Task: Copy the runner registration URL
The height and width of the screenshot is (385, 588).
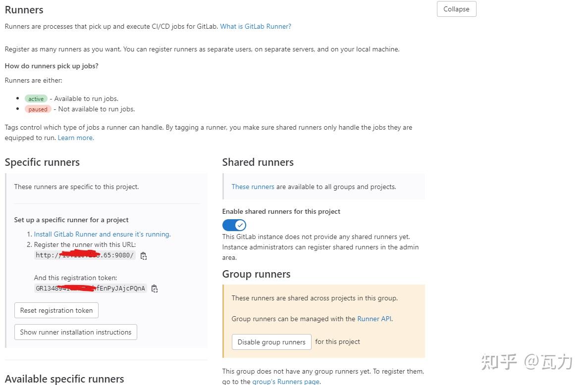Action: (x=143, y=256)
